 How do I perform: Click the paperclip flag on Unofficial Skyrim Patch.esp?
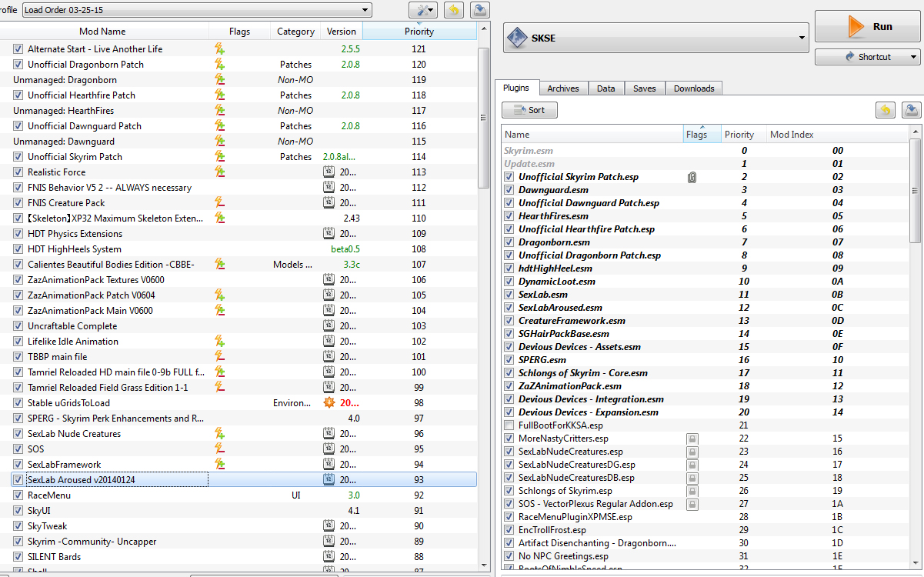(692, 177)
